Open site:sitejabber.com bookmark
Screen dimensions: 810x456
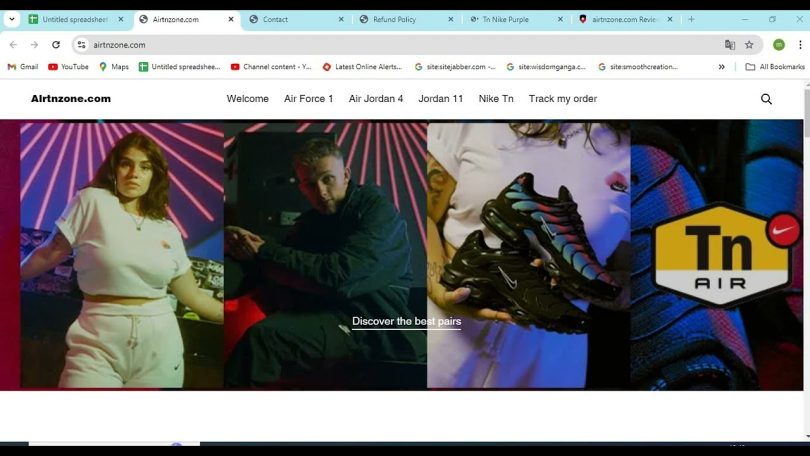[455, 67]
